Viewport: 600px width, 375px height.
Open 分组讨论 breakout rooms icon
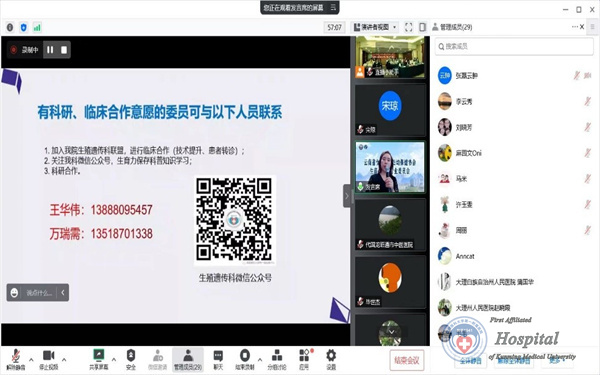pyautogui.click(x=277, y=359)
